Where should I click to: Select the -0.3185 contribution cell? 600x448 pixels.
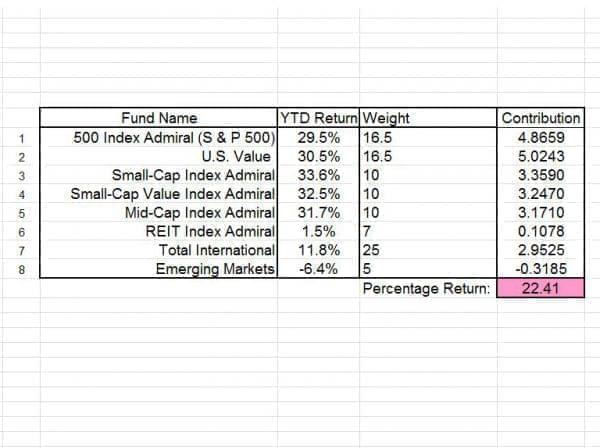[541, 269]
